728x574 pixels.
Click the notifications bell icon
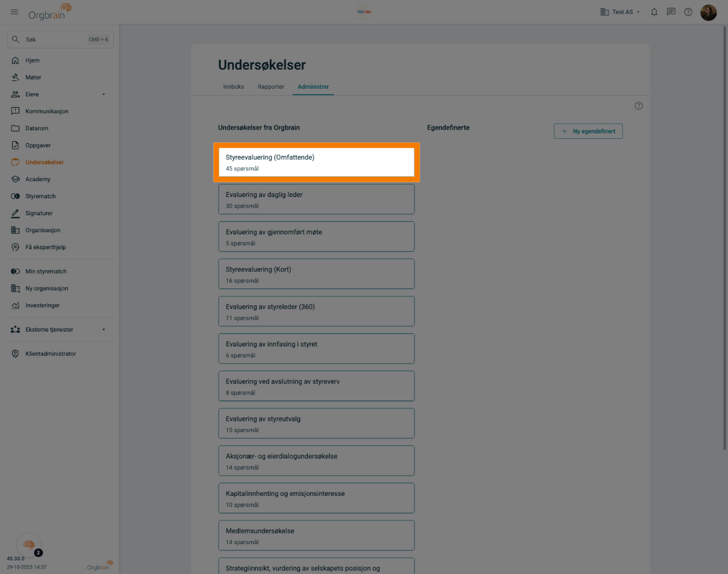(x=654, y=12)
